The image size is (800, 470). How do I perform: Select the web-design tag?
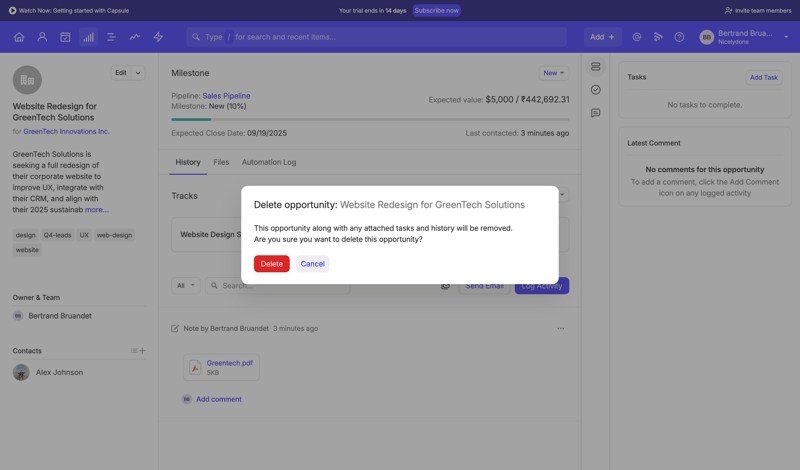pyautogui.click(x=114, y=235)
